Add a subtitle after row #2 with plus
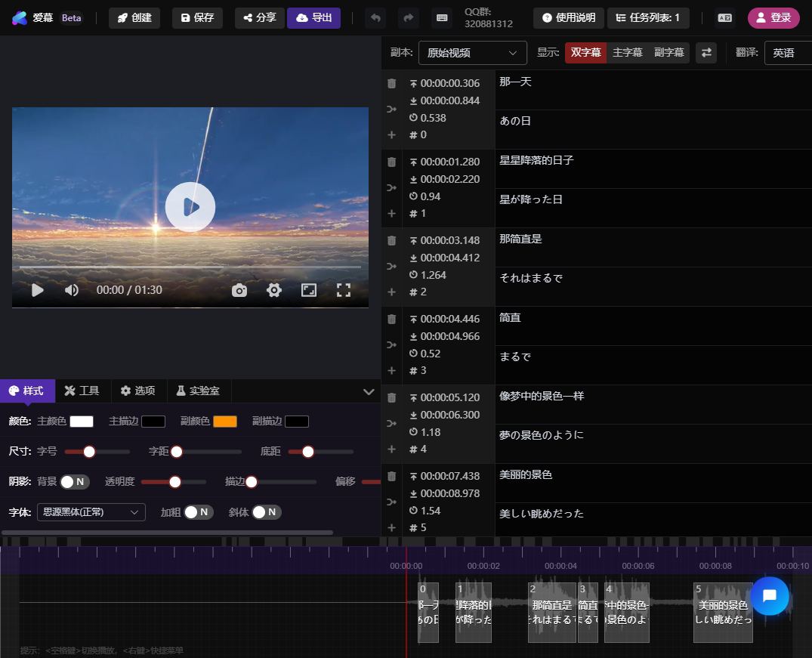The image size is (812, 658). coord(391,292)
